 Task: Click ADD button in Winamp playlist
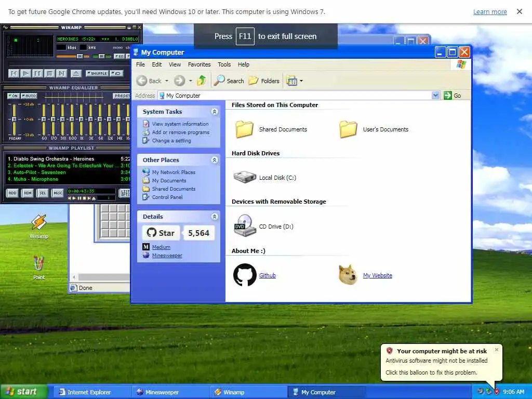coord(12,193)
